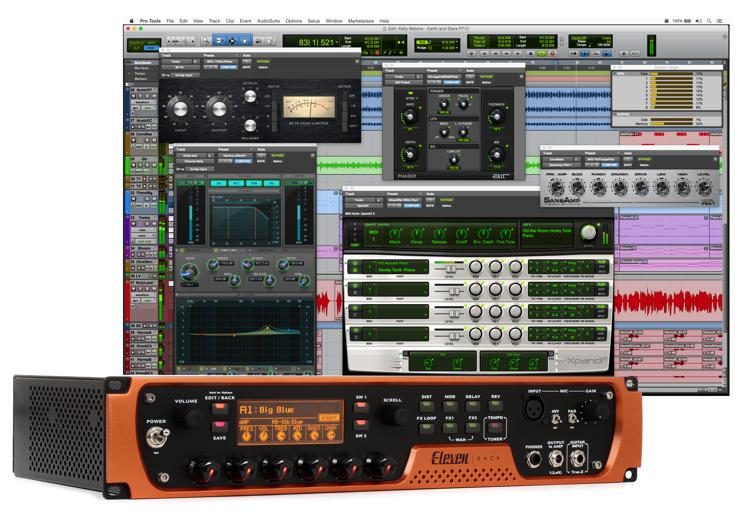The height and width of the screenshot is (526, 750).
Task: Open the Pro Tools application menu
Action: tap(150, 21)
